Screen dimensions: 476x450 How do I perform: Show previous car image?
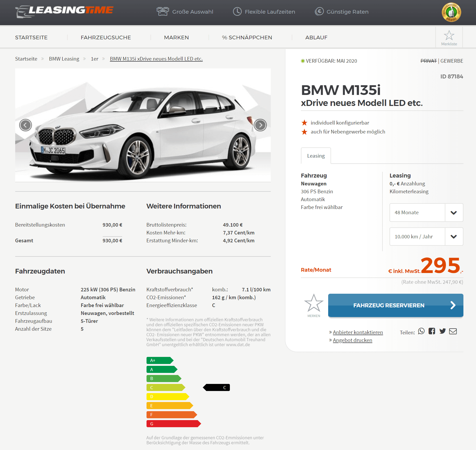tap(25, 125)
